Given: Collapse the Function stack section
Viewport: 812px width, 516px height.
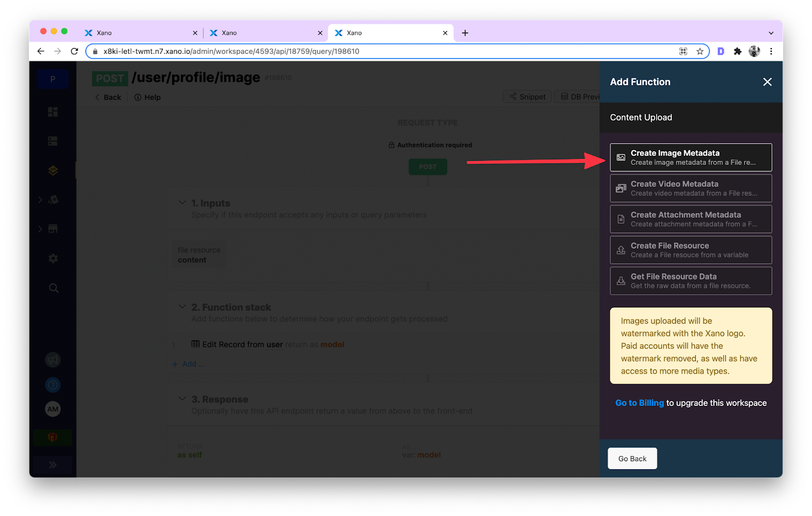Looking at the screenshot, I should coord(183,306).
